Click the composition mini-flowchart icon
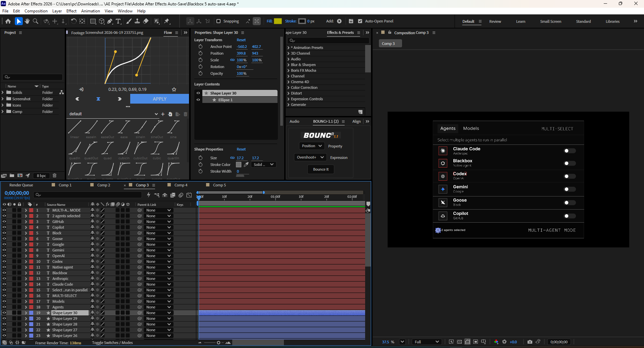The height and width of the screenshot is (348, 644). click(157, 195)
